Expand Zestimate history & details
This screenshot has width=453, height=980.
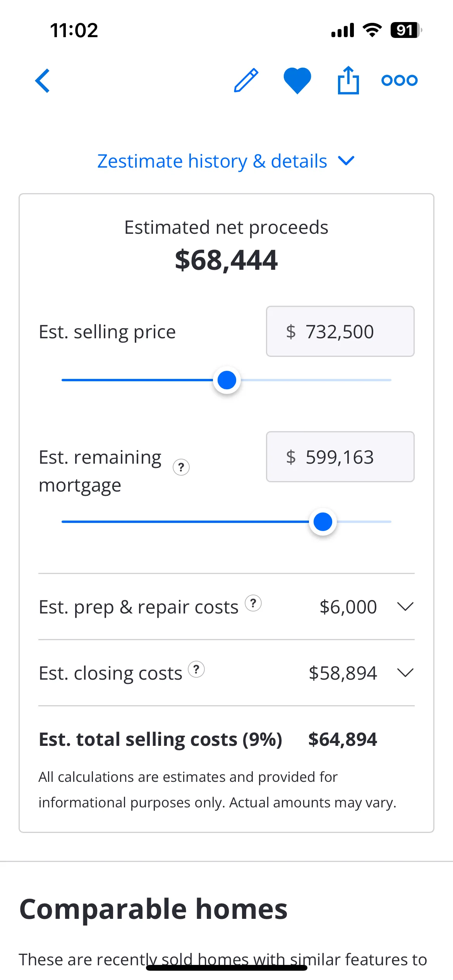pos(226,161)
